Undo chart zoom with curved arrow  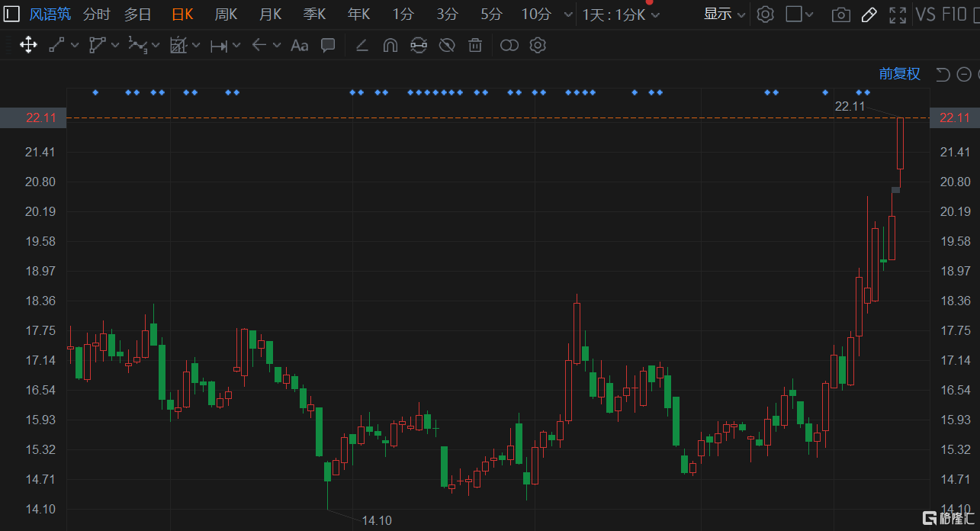point(943,74)
